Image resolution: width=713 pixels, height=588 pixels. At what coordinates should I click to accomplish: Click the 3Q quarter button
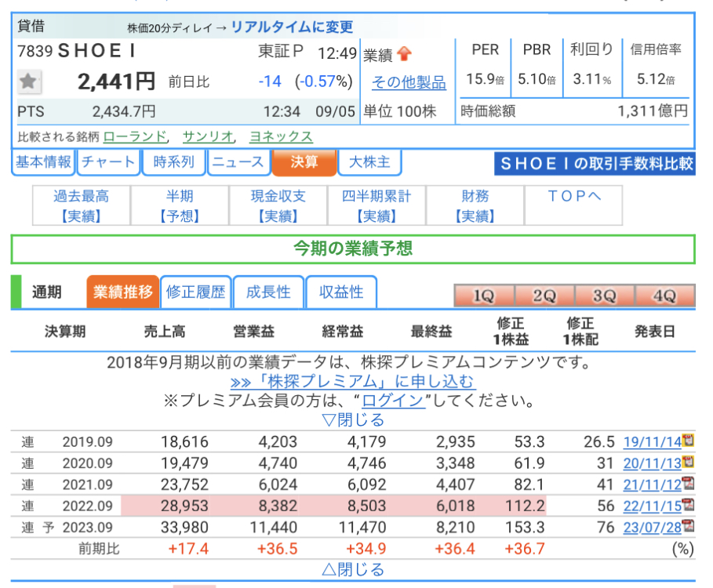click(604, 296)
